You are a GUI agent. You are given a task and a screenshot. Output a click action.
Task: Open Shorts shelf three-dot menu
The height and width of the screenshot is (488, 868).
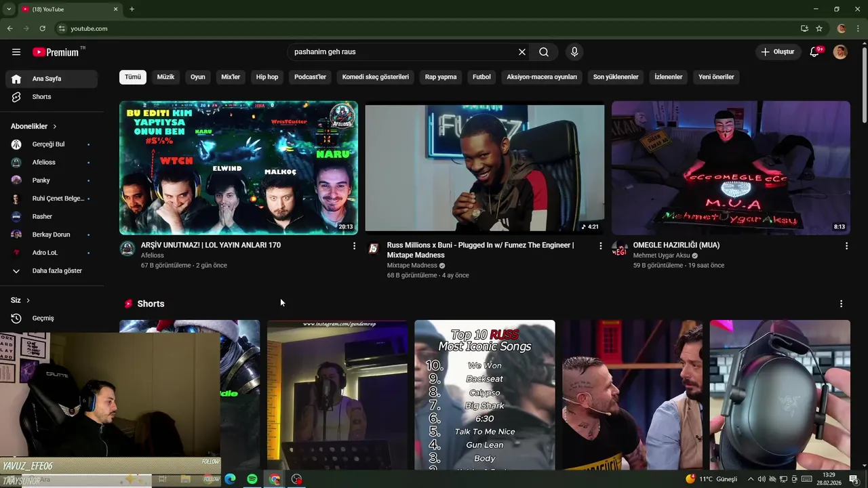coord(841,304)
